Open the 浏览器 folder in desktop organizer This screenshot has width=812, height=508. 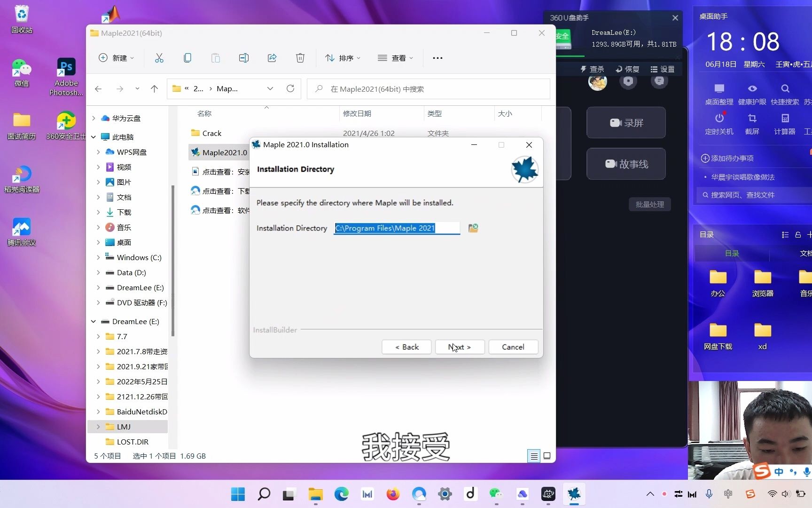(x=763, y=283)
